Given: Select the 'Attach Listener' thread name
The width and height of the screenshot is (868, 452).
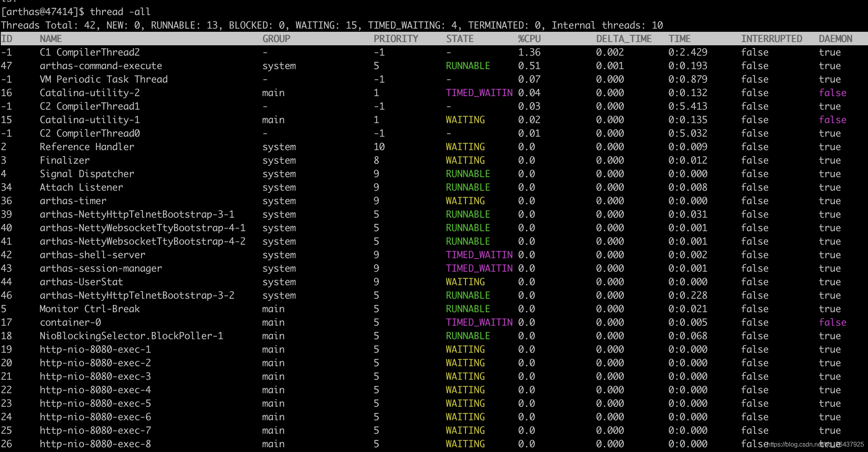Looking at the screenshot, I should click(x=81, y=187).
